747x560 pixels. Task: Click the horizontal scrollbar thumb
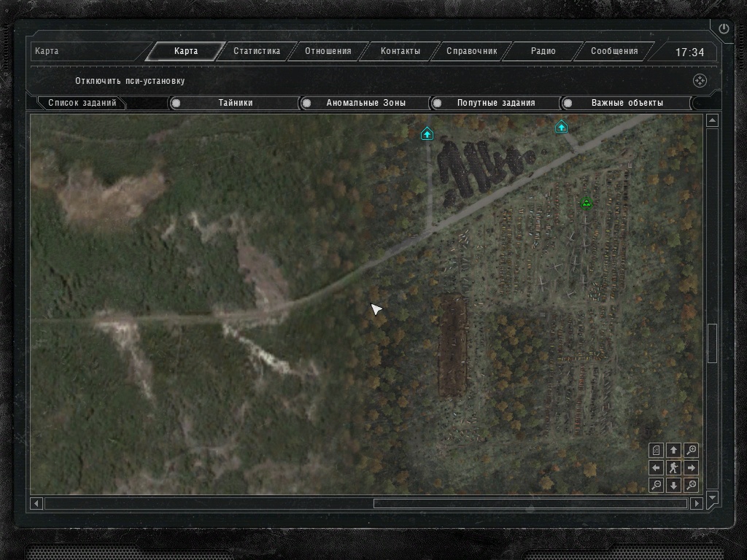pyautogui.click(x=530, y=503)
